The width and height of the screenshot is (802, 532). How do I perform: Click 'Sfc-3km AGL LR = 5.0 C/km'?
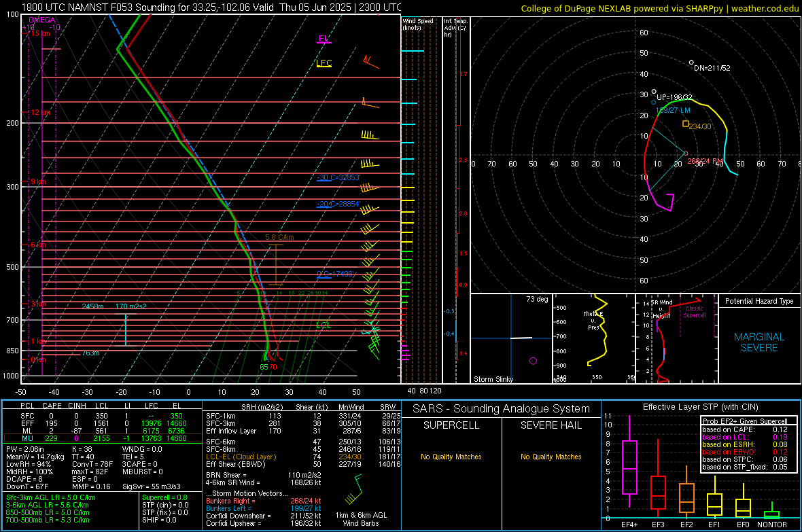(x=51, y=498)
